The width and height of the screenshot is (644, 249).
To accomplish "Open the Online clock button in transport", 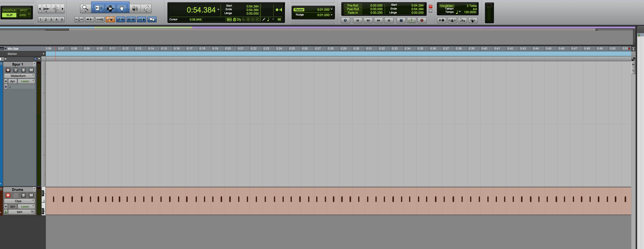I will click(x=346, y=20).
